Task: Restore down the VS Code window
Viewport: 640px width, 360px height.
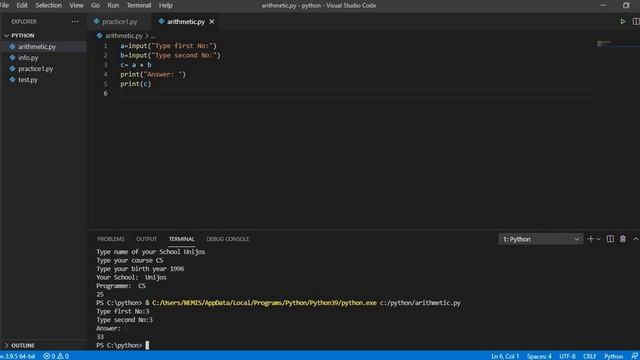Action: click(x=626, y=5)
